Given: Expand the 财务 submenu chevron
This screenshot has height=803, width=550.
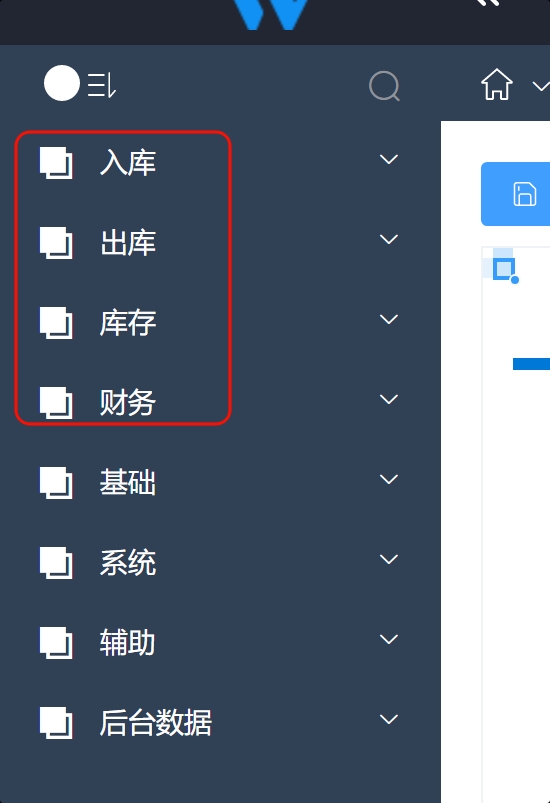Looking at the screenshot, I should click(389, 399).
